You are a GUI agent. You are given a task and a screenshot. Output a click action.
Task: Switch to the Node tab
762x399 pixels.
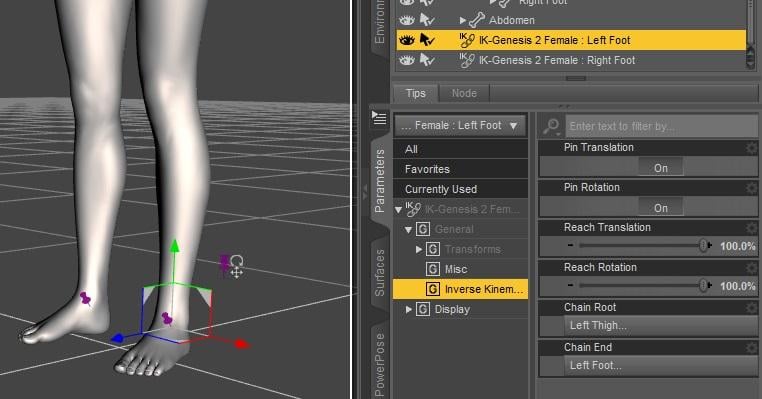(x=464, y=93)
